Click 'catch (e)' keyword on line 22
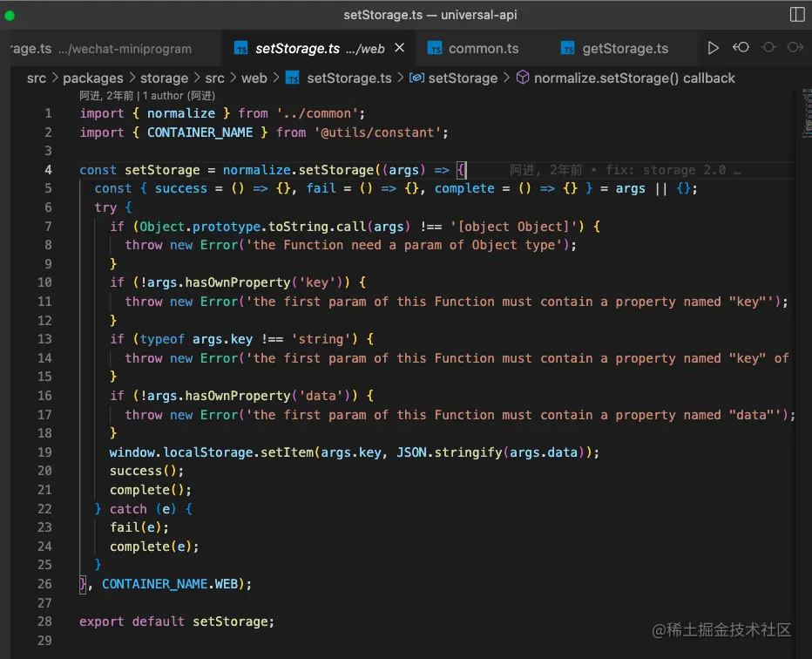Screen dimensions: 812x659 142,509
